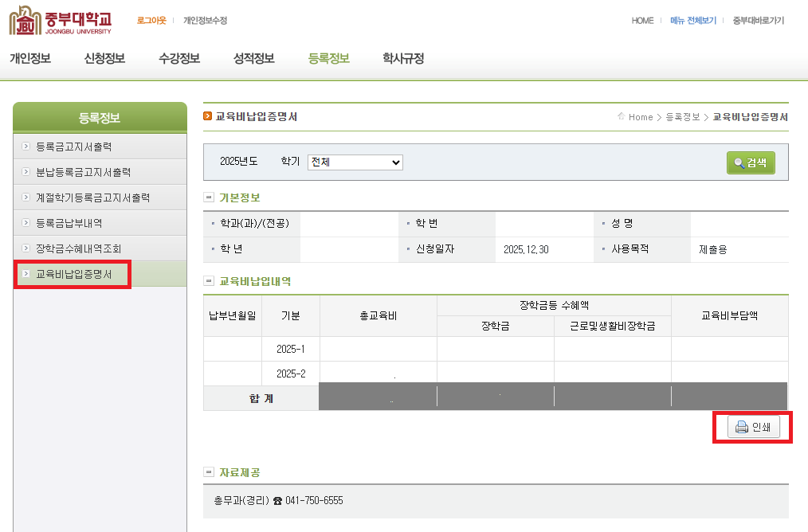Open the 학기 semester dropdown
The image size is (808, 532).
point(355,162)
